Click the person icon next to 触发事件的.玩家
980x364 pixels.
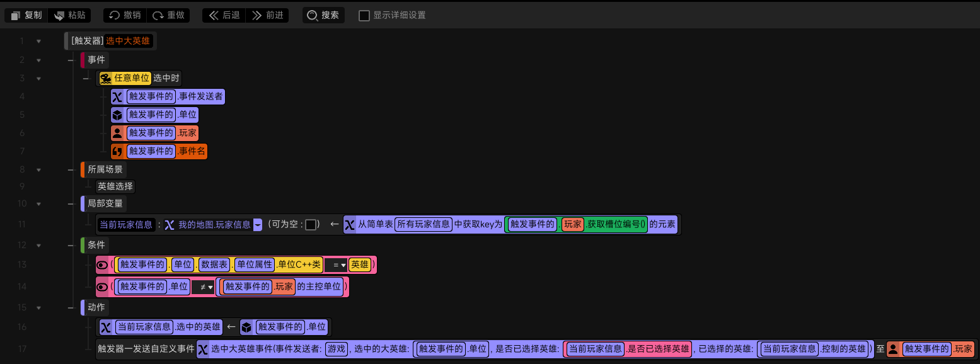point(117,134)
